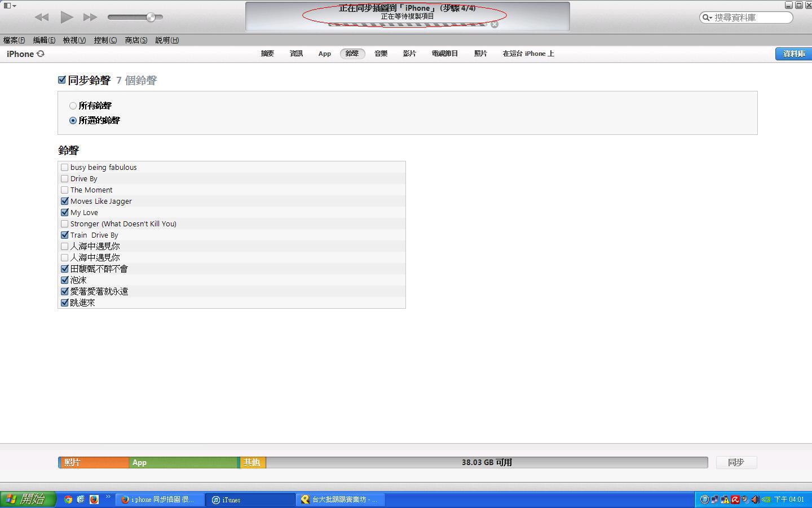
Task: Switch to the 電視節目 tab
Action: 445,54
